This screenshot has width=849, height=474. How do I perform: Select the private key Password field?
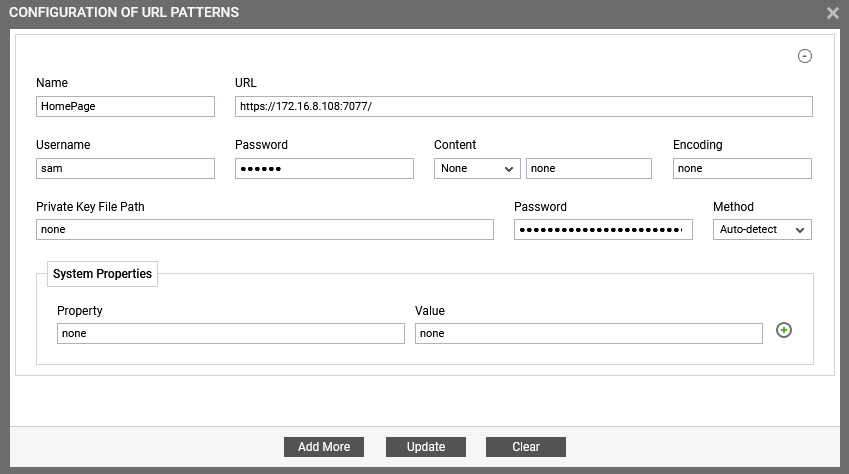tap(603, 230)
